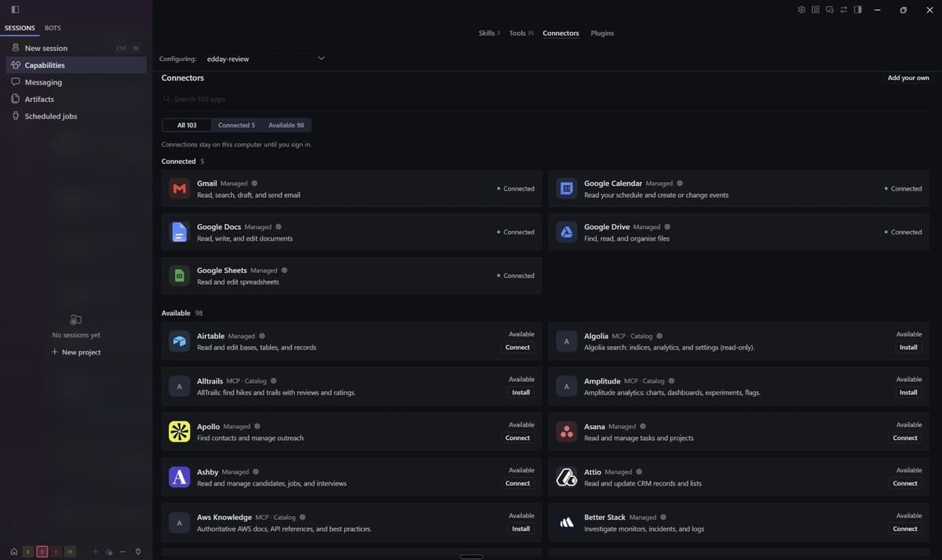Click the Ashby connector icon
This screenshot has height=560, width=942.
180,477
